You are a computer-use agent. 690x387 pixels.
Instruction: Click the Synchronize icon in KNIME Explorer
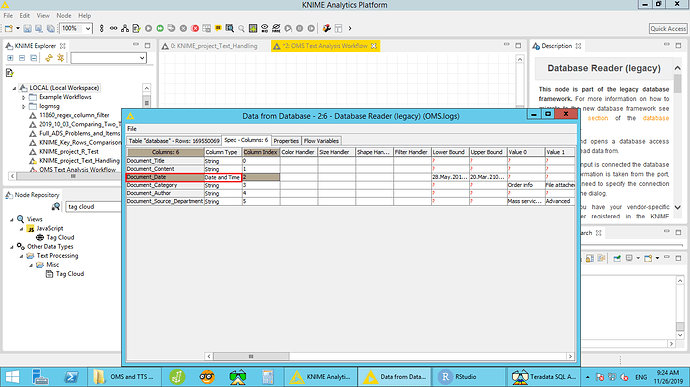click(49, 58)
